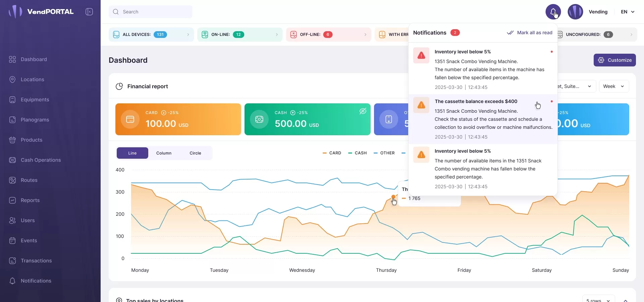Mark all notifications as read
The image size is (644, 302).
[530, 33]
